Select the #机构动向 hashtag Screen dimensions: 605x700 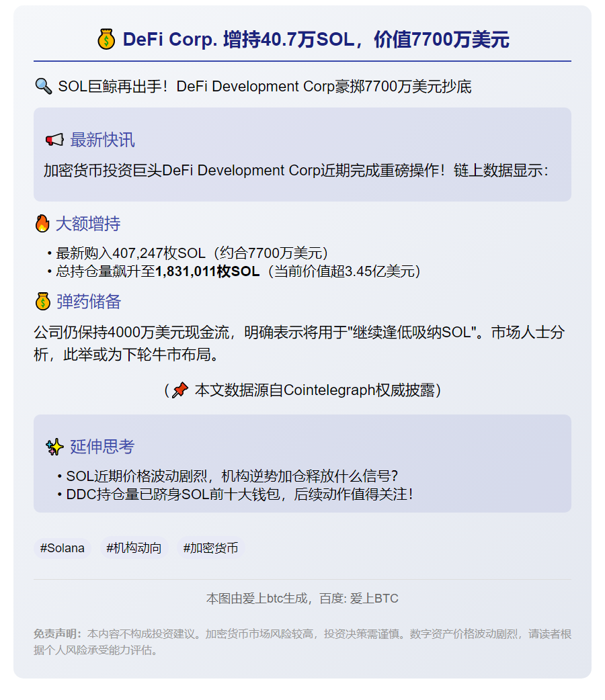134,548
